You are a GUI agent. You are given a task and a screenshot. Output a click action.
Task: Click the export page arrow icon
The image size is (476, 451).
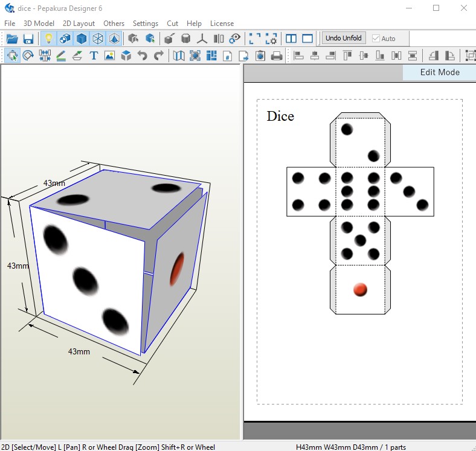click(x=244, y=56)
